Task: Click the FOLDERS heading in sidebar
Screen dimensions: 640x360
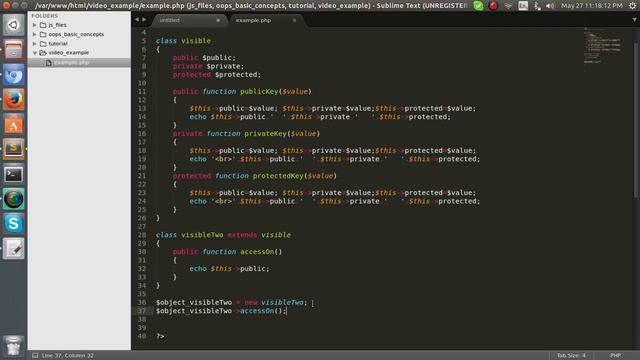Action: point(44,16)
